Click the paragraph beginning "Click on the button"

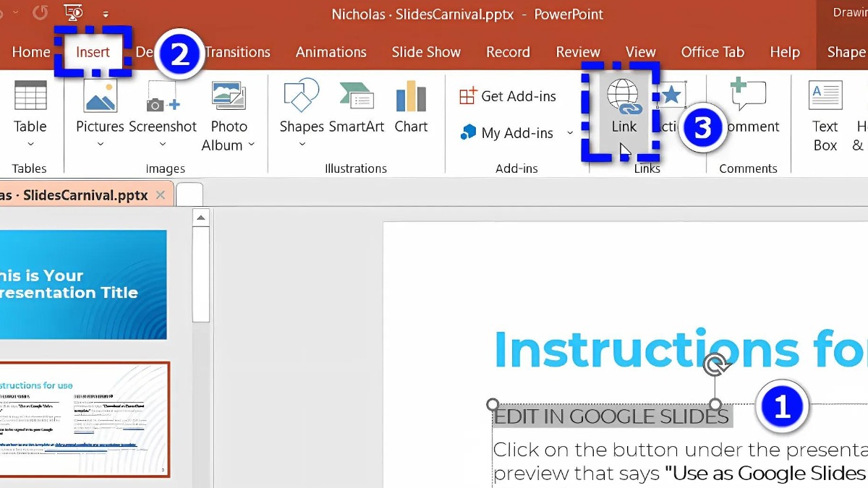680,461
